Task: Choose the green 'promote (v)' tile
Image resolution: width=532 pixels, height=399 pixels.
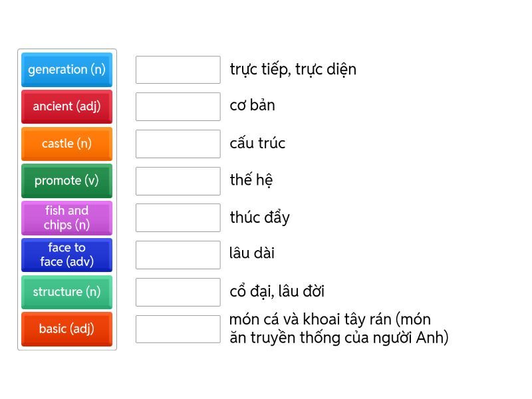Action: click(x=66, y=181)
